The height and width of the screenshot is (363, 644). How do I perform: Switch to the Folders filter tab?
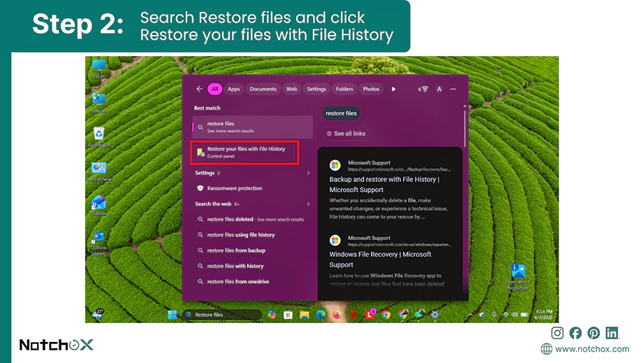click(x=344, y=89)
